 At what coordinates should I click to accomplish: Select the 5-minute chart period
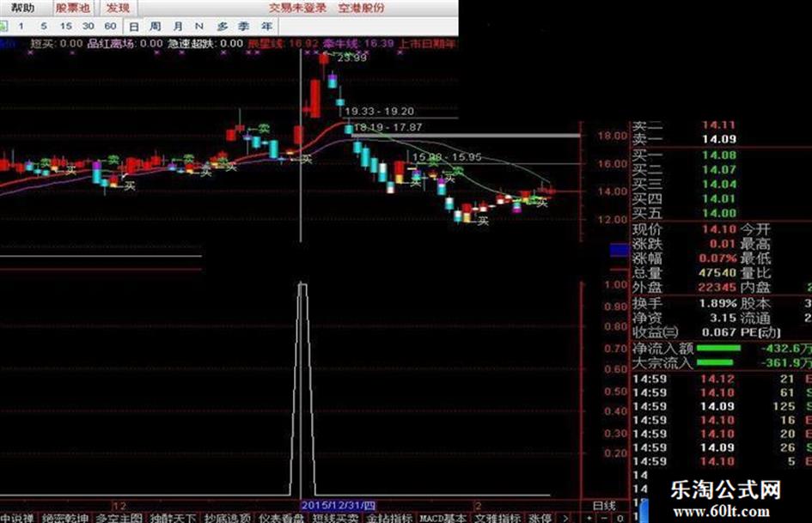click(x=44, y=26)
